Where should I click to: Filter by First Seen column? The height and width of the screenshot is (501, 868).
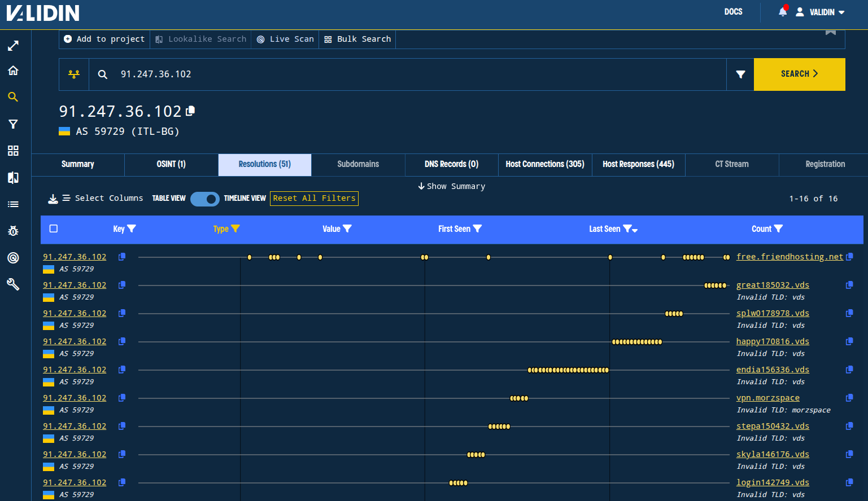pos(477,228)
